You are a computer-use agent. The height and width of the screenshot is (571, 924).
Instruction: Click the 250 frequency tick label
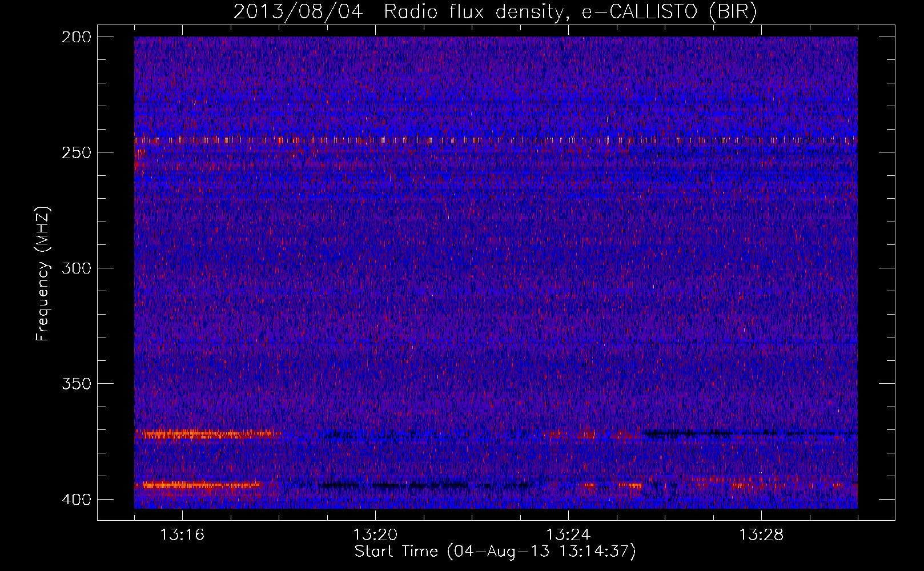pos(76,152)
